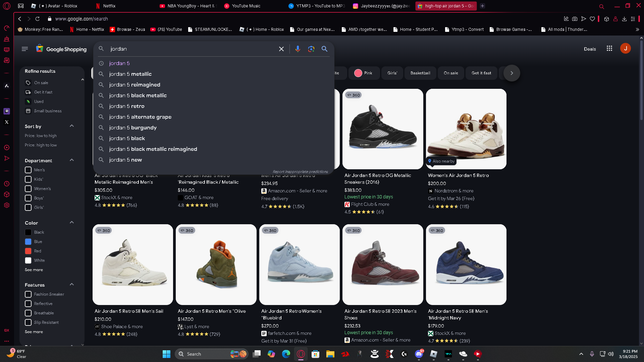This screenshot has height=362, width=644.
Task: Sort by Price: low to high
Action: pos(41,136)
